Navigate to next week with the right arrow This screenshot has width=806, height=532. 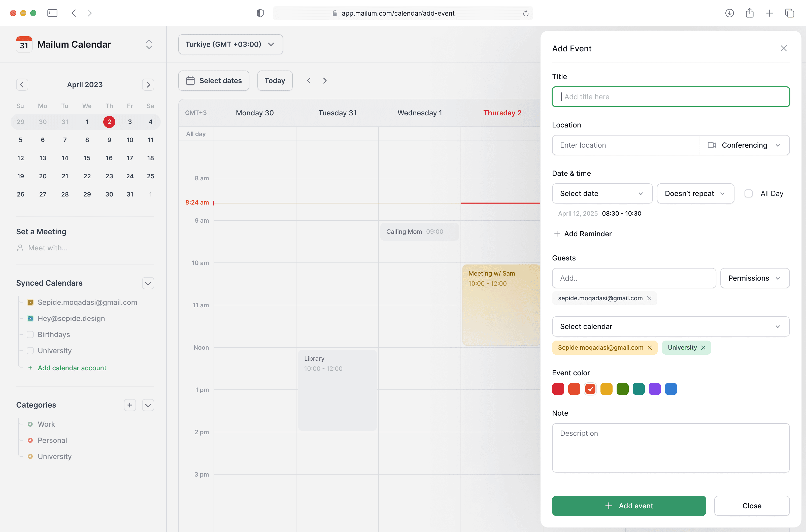click(x=325, y=81)
